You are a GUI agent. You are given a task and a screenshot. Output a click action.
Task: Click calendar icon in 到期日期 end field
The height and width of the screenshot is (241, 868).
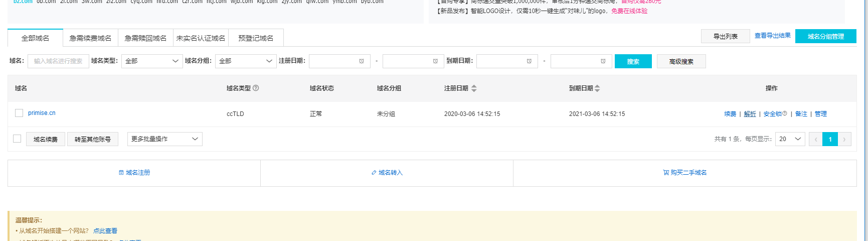click(603, 61)
